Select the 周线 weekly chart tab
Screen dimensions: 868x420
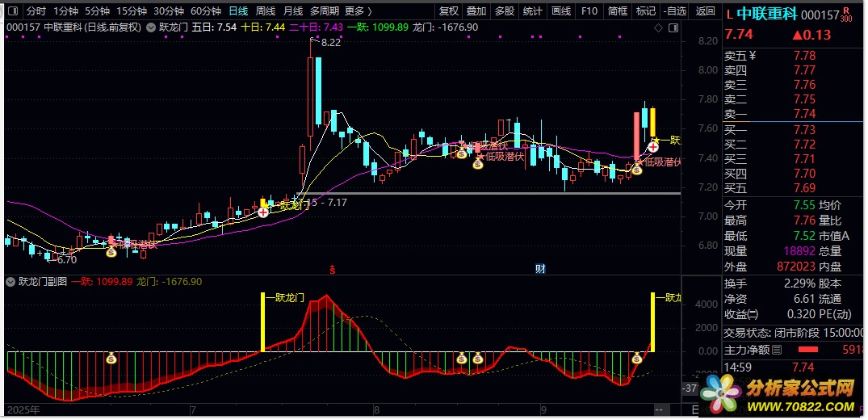point(266,10)
